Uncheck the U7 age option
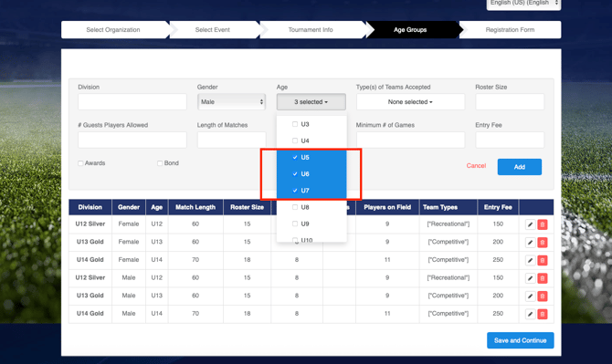612x364 pixels. coord(295,191)
